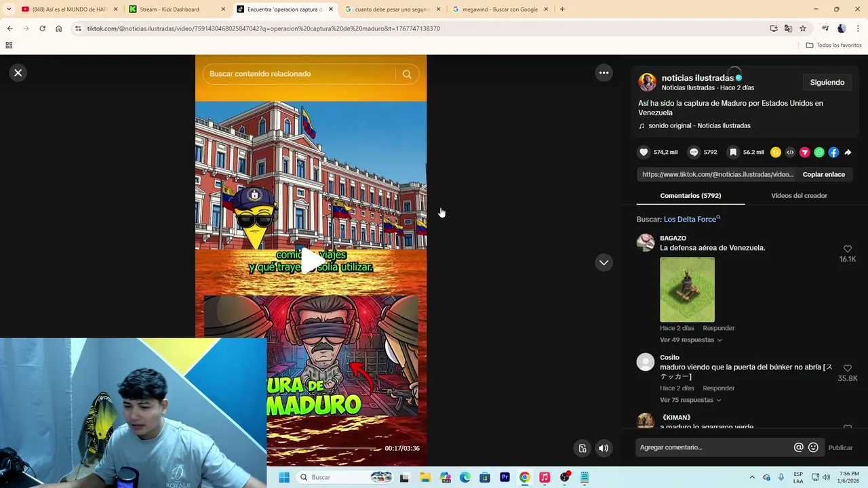This screenshot has height=488, width=868.
Task: Open Chrome tab search dropdown arrow
Action: click(x=9, y=9)
